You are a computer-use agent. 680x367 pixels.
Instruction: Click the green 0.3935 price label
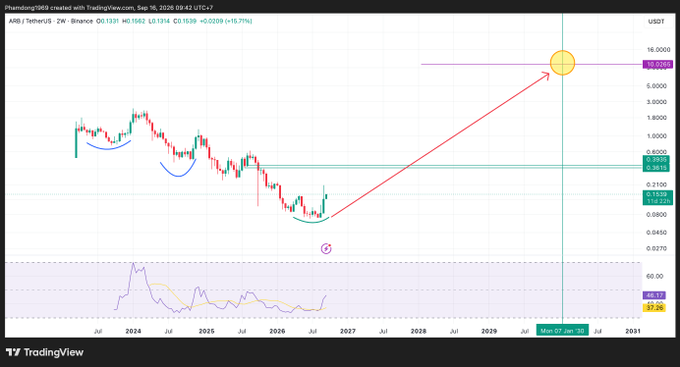[x=657, y=160]
